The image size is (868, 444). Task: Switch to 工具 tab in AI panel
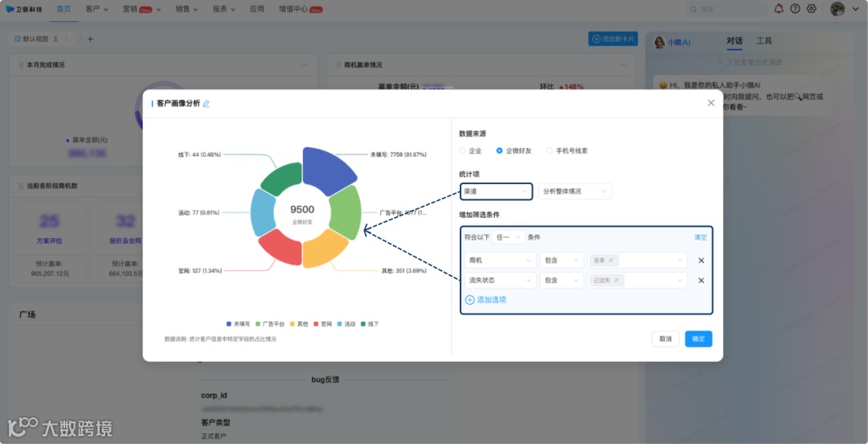pos(764,41)
